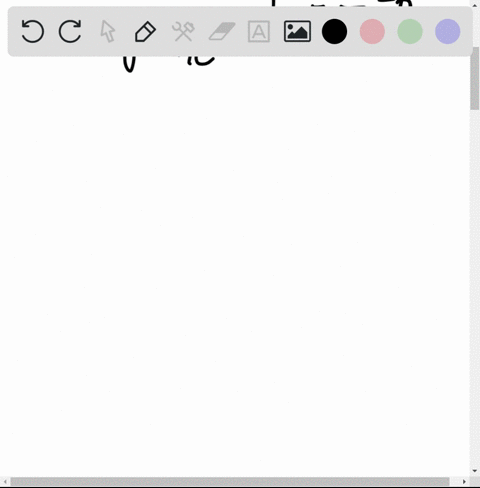Redo the previously undone action
Image resolution: width=480 pixels, height=488 pixels.
(x=70, y=31)
